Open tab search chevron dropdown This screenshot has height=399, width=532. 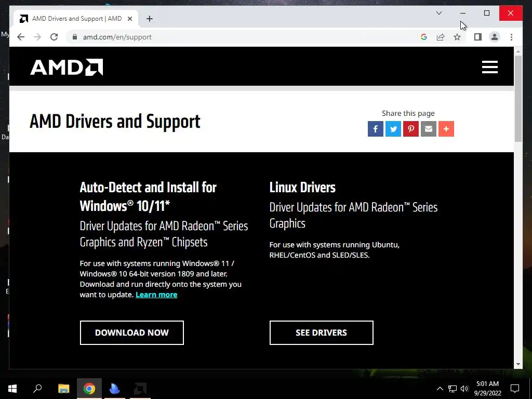[x=438, y=13]
